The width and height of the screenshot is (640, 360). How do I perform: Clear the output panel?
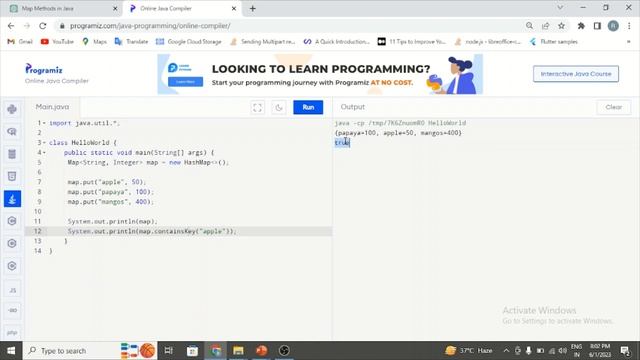click(613, 107)
